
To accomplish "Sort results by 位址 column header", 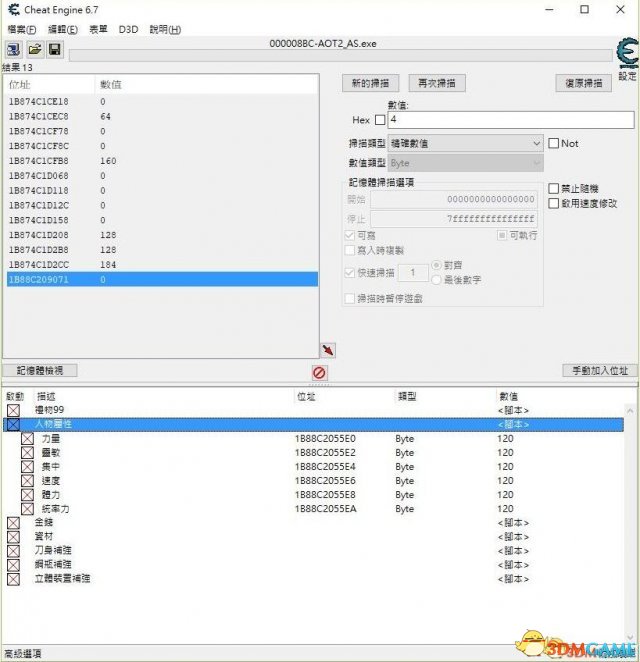I will coord(49,84).
